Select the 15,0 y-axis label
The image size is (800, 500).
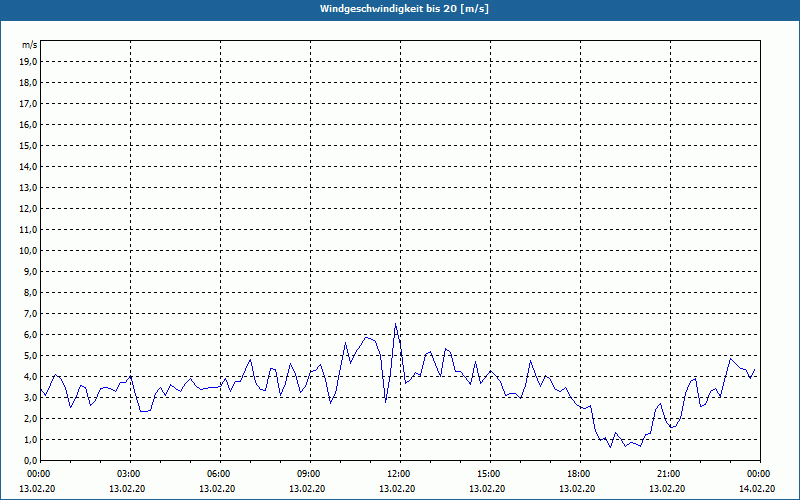pos(28,145)
